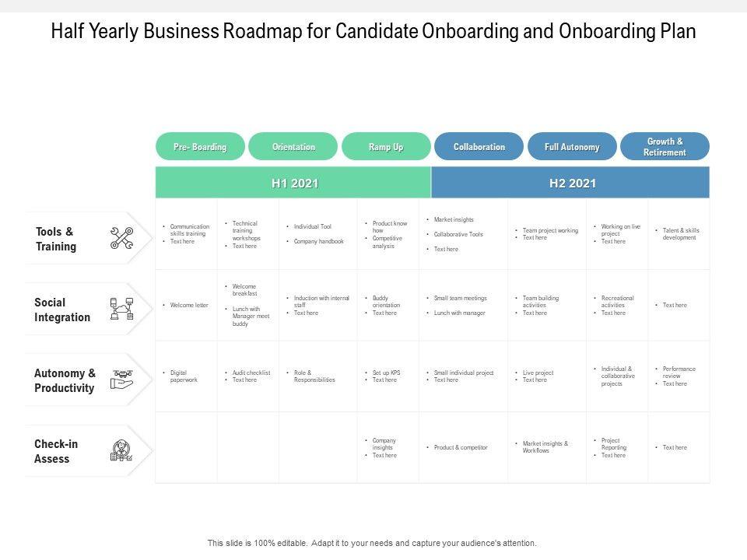Click the Growth & Retirement pill
The width and height of the screenshot is (747, 560).
click(665, 147)
